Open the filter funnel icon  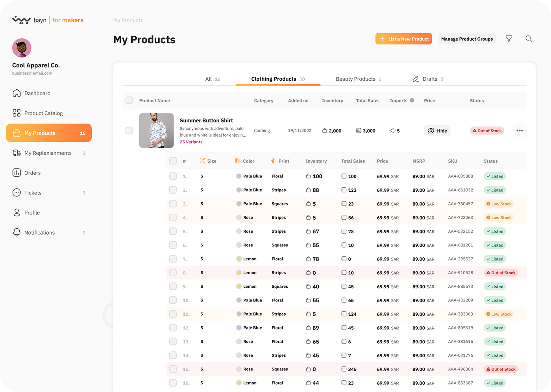coord(509,39)
